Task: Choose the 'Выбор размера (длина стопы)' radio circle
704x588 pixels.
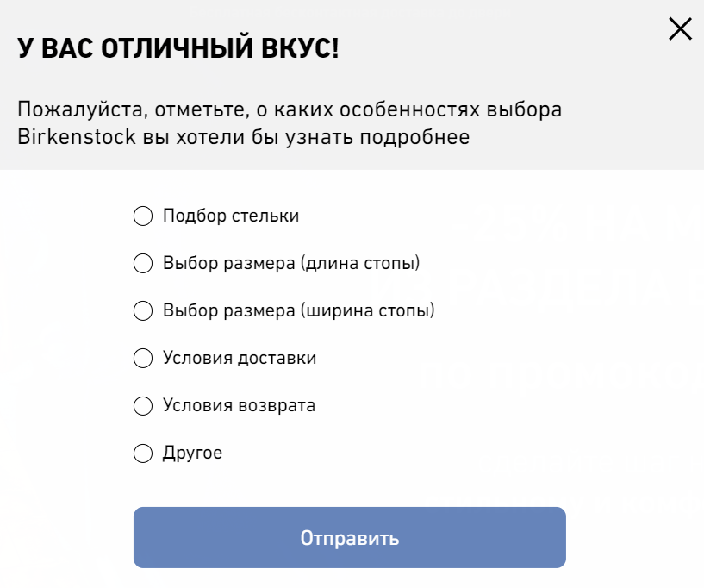Action: pyautogui.click(x=142, y=263)
